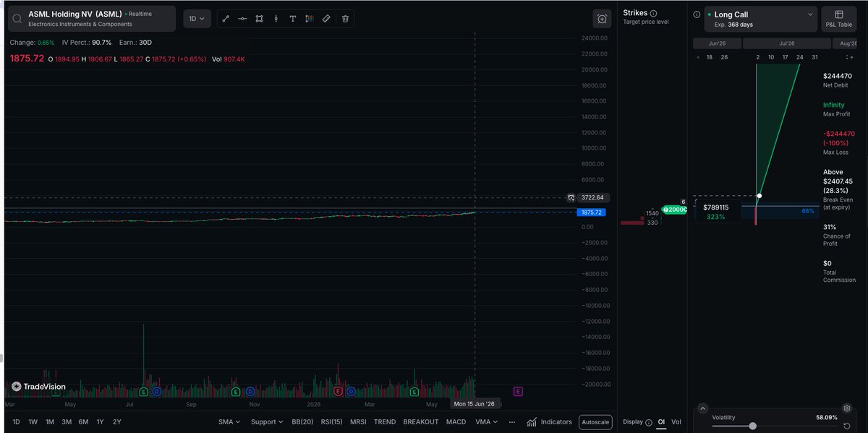868x433 pixels.
Task: Toggle the MRSI indicator
Action: [358, 421]
